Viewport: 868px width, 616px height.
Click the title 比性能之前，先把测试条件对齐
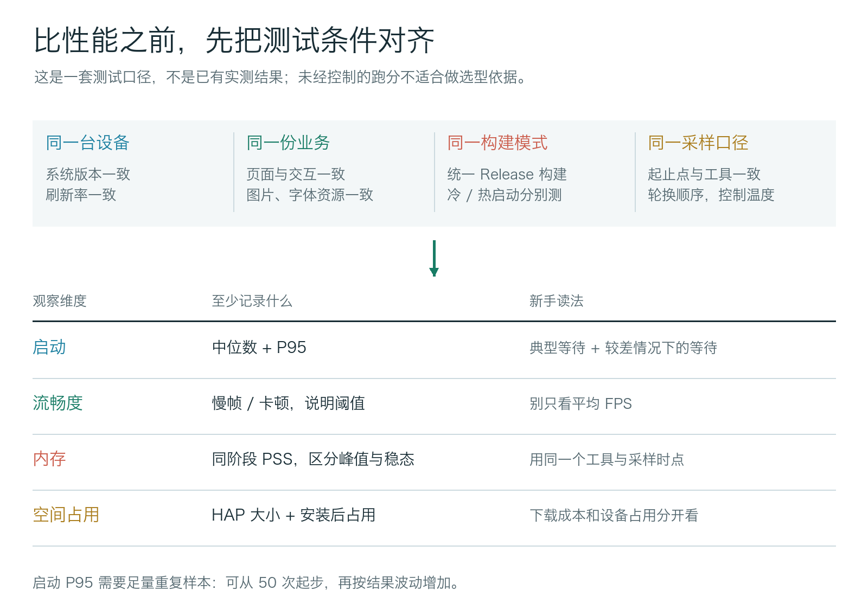coord(234,41)
